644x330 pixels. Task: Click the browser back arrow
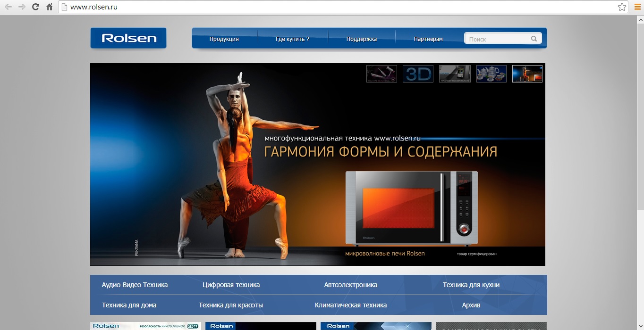coord(8,7)
